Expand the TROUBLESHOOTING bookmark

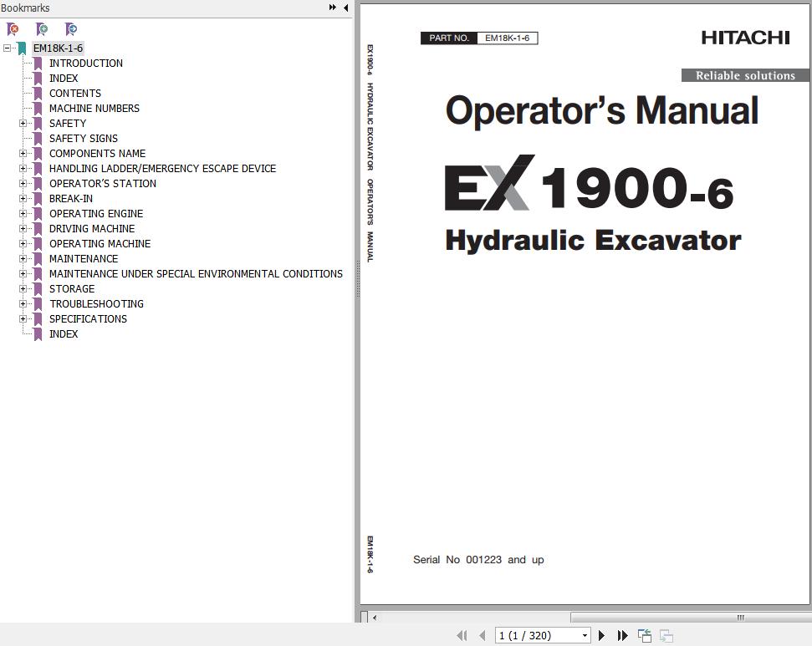tap(23, 303)
